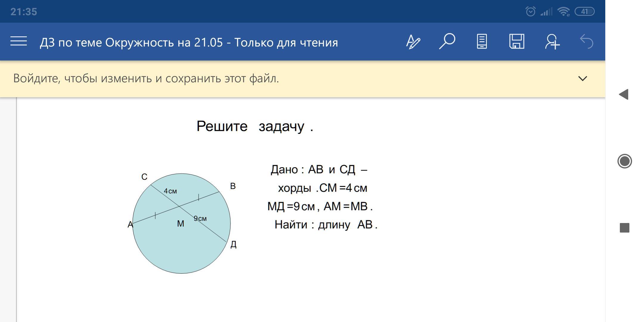The width and height of the screenshot is (644, 322).
Task: Open the hamburger navigation menu
Action: [18, 41]
